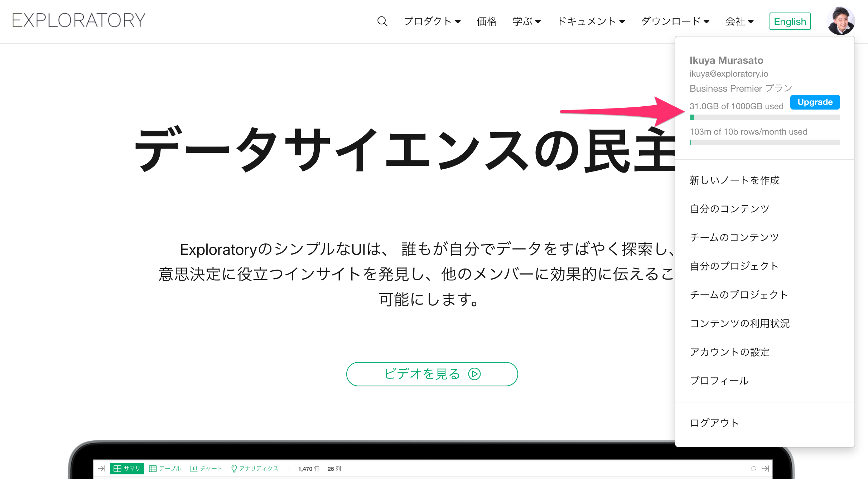Expand the 会社 dropdown menu
Viewport: 868px width, 479px height.
pyautogui.click(x=740, y=21)
